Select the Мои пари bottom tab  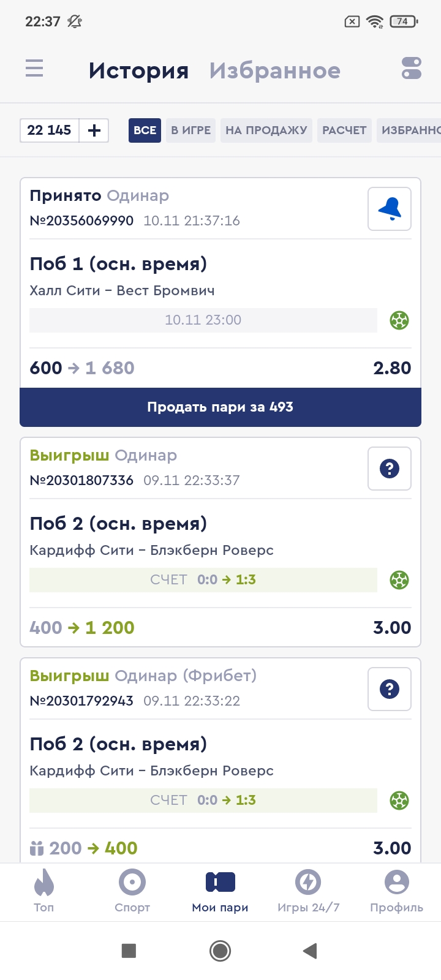pyautogui.click(x=221, y=891)
